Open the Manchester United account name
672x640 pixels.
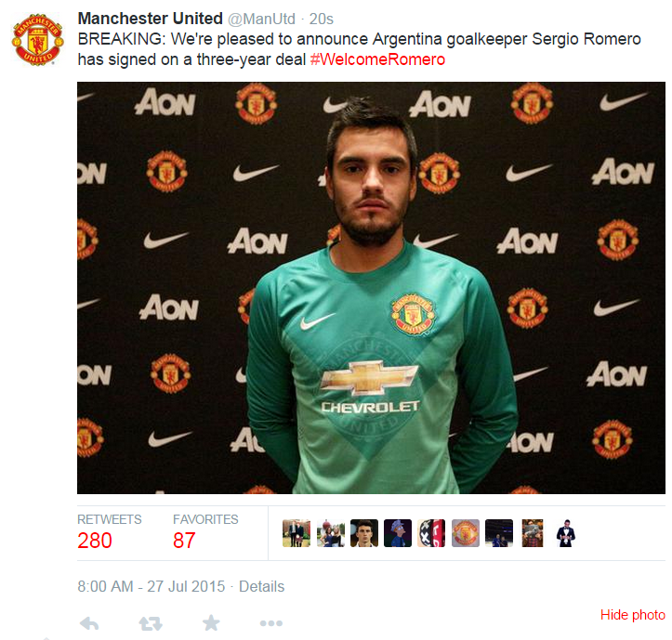(151, 19)
